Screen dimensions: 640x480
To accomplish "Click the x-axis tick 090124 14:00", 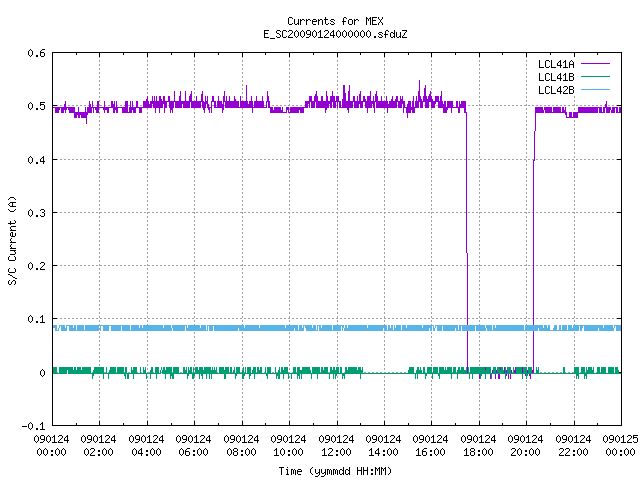I will tap(383, 445).
